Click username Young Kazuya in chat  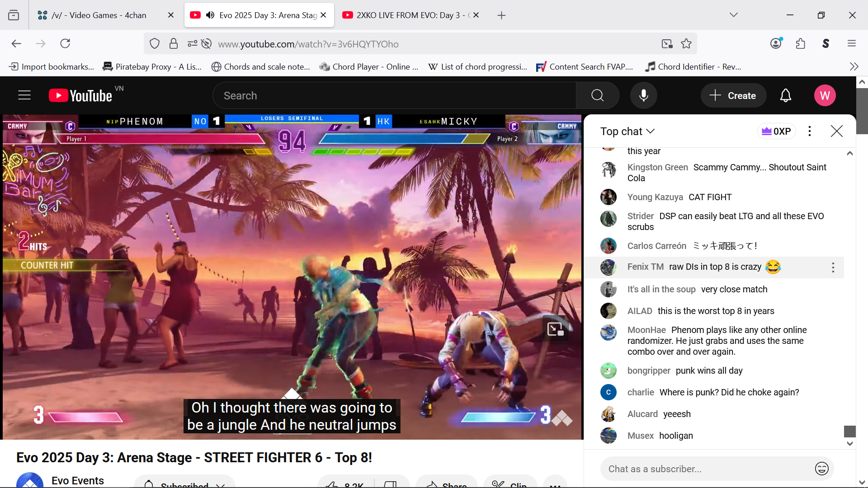[x=655, y=197]
